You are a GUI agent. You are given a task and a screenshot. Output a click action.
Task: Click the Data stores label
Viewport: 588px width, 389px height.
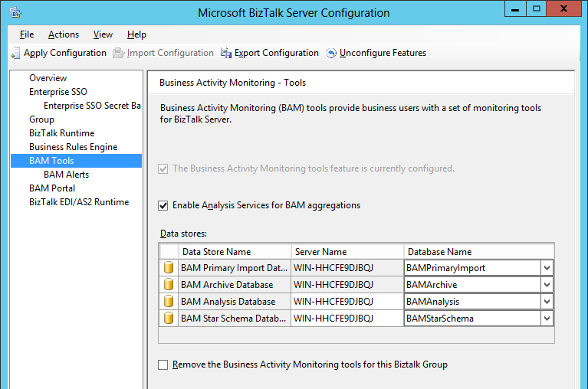pyautogui.click(x=183, y=234)
